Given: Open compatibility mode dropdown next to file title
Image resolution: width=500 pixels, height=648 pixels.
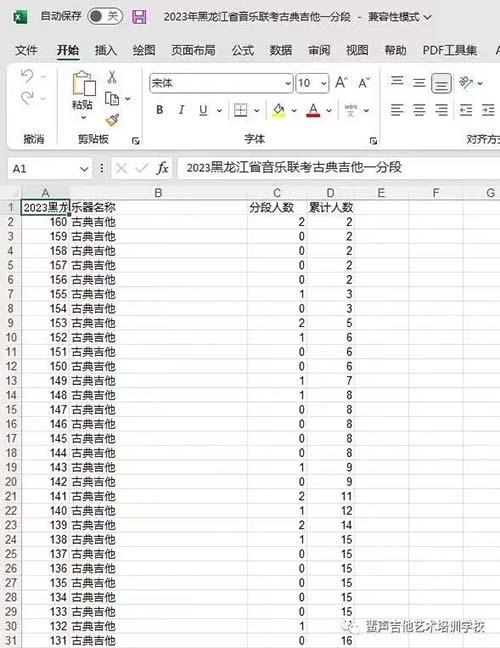Looking at the screenshot, I should (x=428, y=17).
